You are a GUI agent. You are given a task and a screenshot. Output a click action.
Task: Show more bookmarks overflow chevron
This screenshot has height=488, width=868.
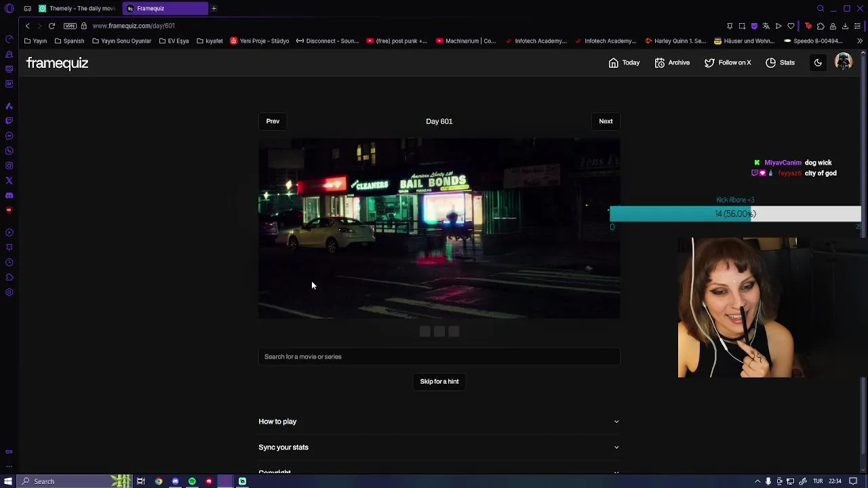(859, 41)
